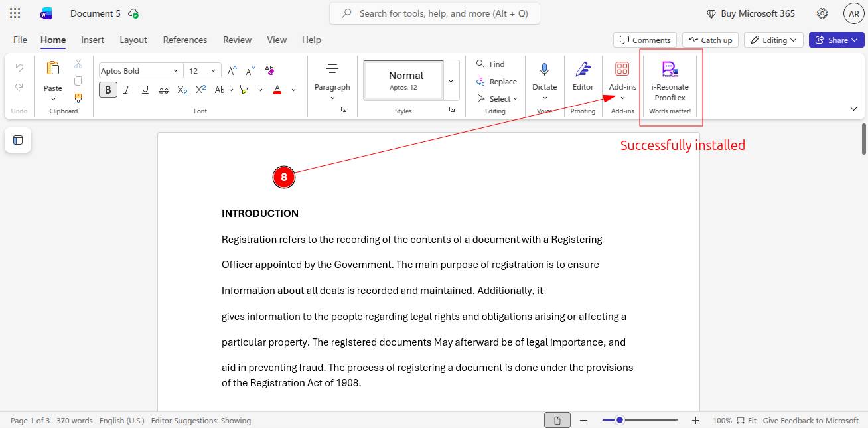Switch to the Insert tab
The width and height of the screenshot is (868, 428).
pyautogui.click(x=92, y=40)
